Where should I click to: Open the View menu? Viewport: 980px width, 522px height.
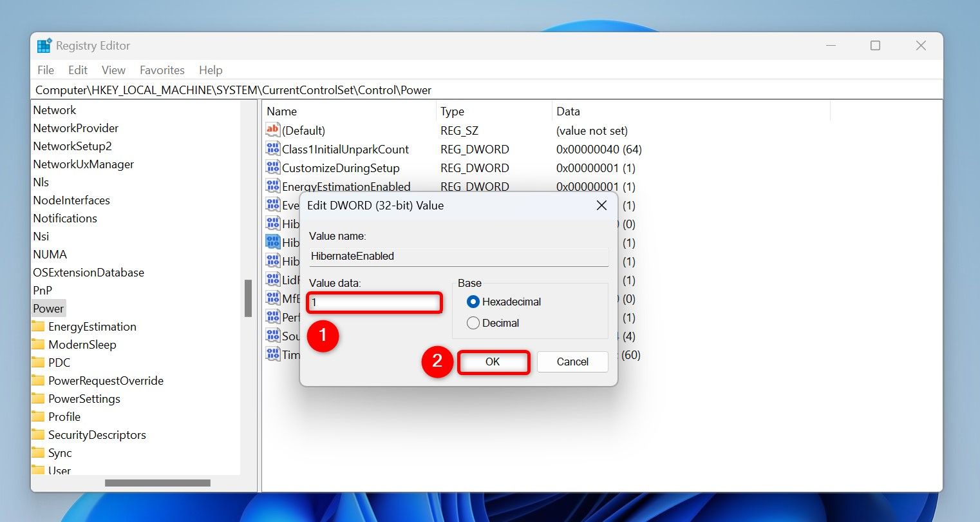[x=113, y=70]
